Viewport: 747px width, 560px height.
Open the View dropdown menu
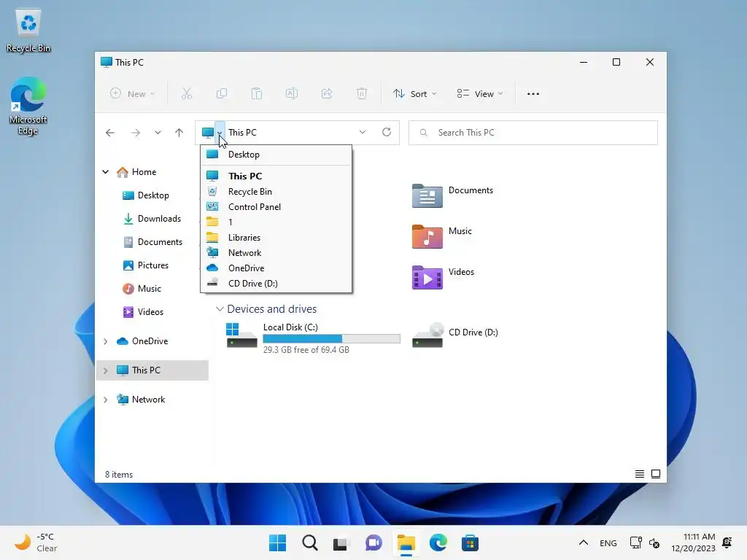coord(480,94)
